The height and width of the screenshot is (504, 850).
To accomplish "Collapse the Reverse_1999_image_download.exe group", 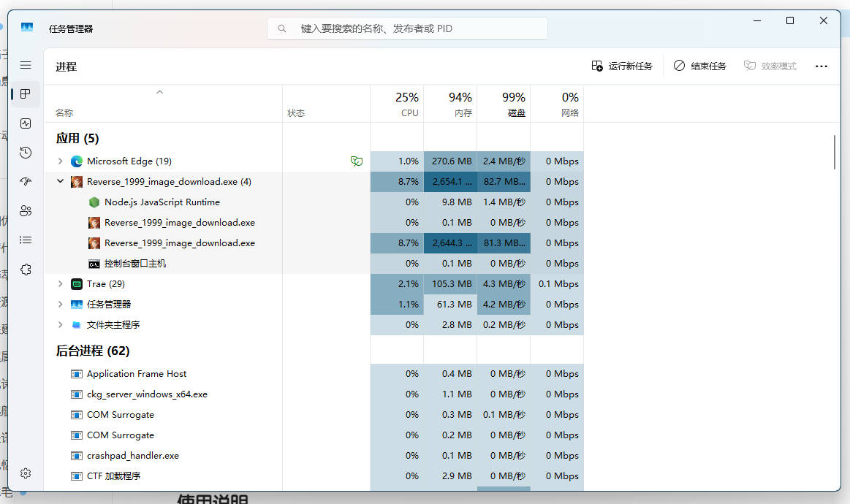I will (x=60, y=181).
